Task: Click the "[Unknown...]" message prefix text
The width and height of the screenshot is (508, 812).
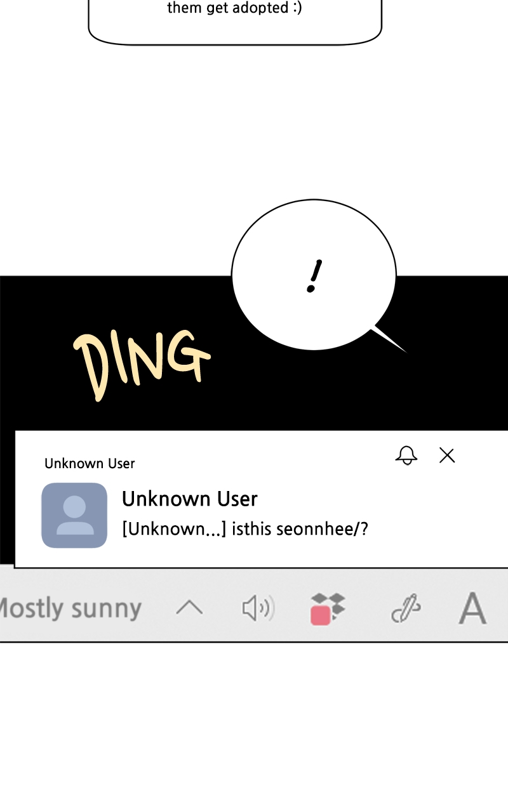Action: tap(174, 528)
